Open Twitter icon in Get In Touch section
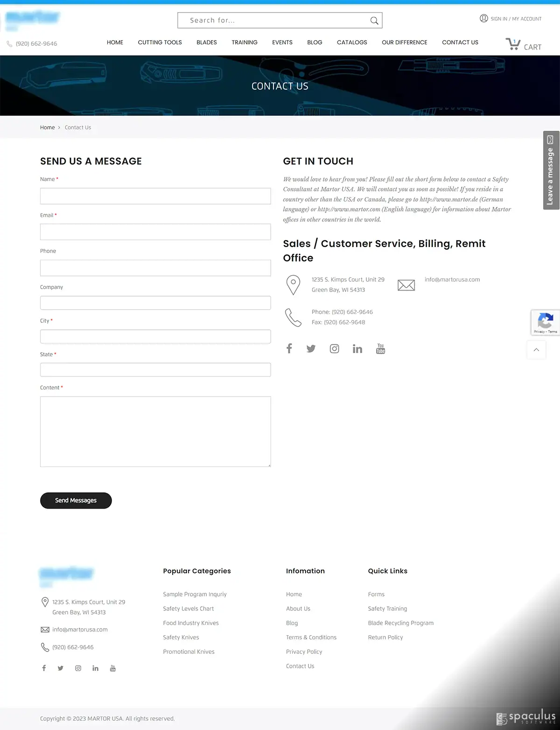The height and width of the screenshot is (730, 560). click(311, 348)
